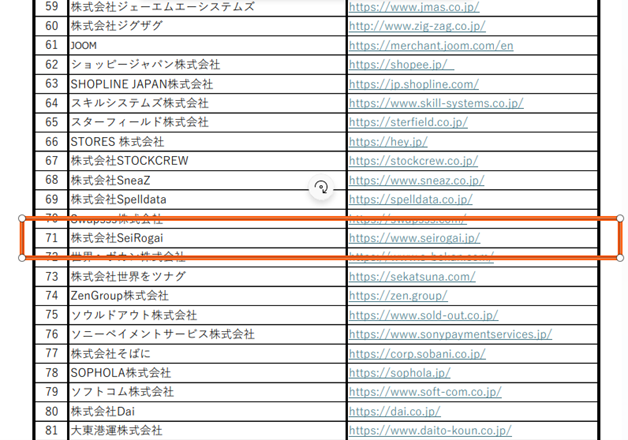Click row number 75 cell
The height and width of the screenshot is (440, 628).
pos(51,315)
